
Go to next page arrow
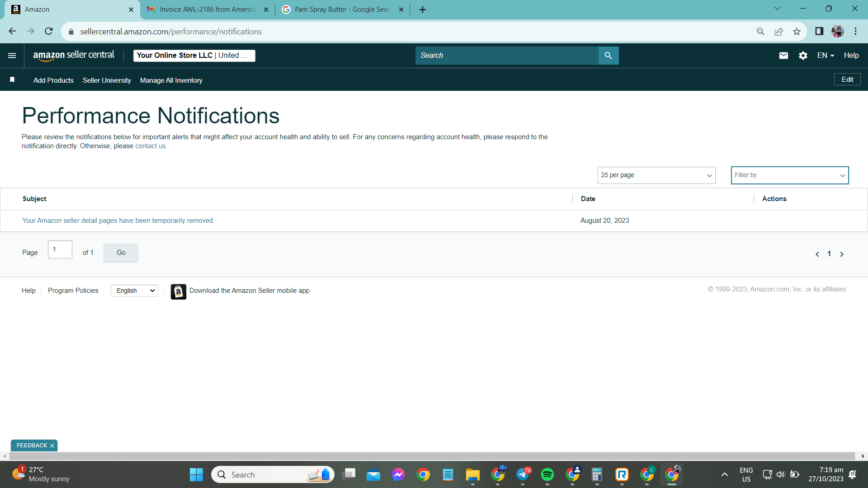[842, 254]
